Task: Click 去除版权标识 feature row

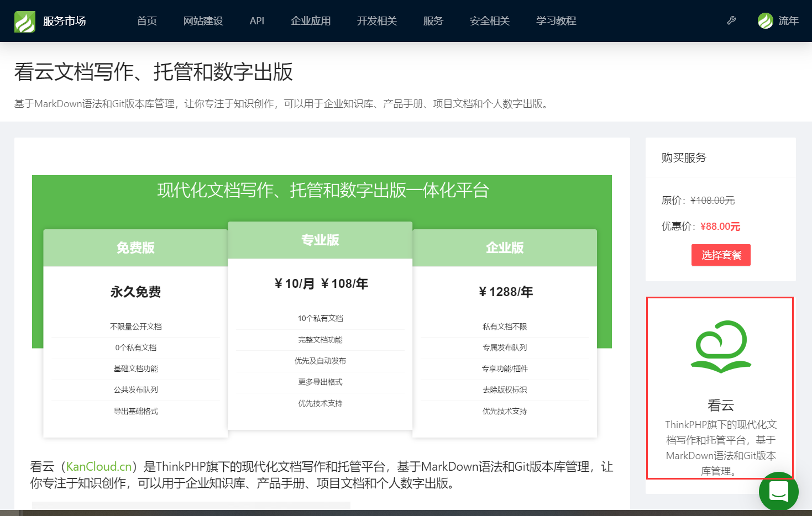Action: [505, 389]
